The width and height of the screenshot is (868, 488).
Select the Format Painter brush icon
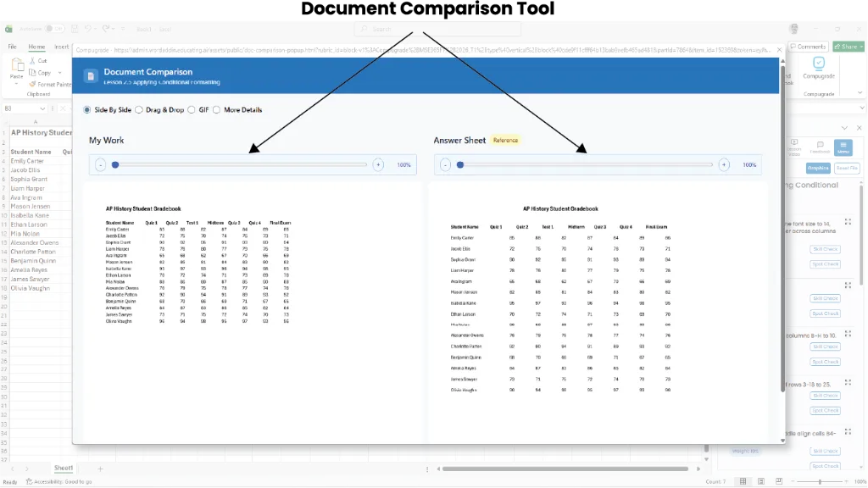tap(32, 84)
